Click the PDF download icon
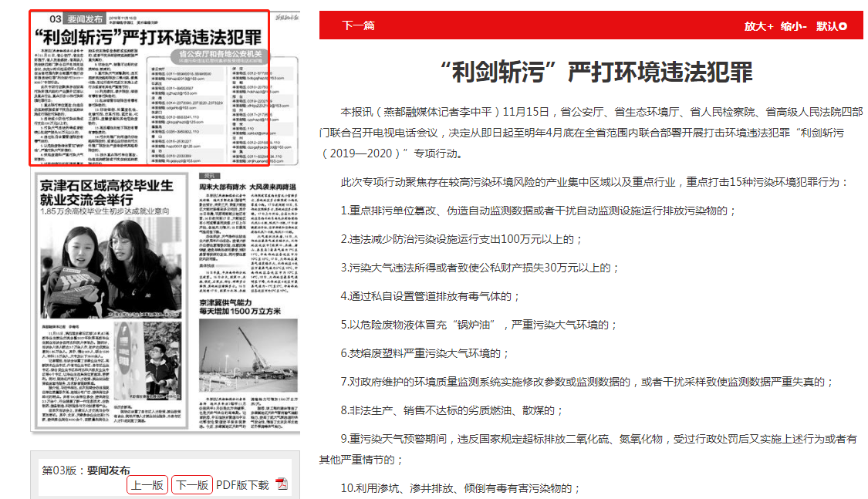Viewport: 868px width, 499px height. (x=282, y=484)
